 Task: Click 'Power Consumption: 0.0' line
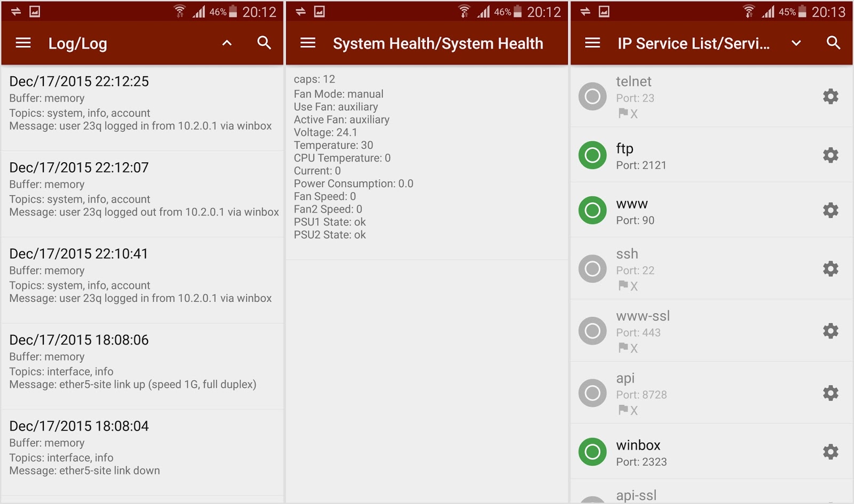[x=353, y=183]
